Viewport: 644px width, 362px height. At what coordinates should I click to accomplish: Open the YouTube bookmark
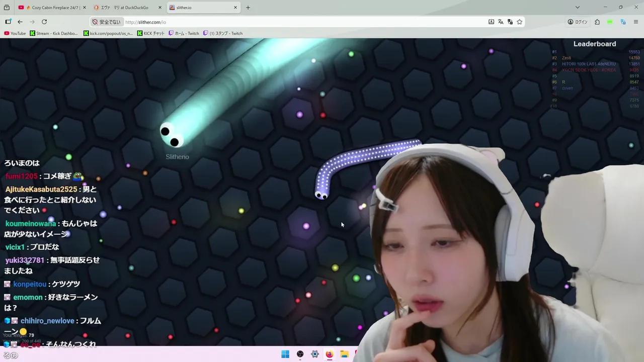point(15,33)
